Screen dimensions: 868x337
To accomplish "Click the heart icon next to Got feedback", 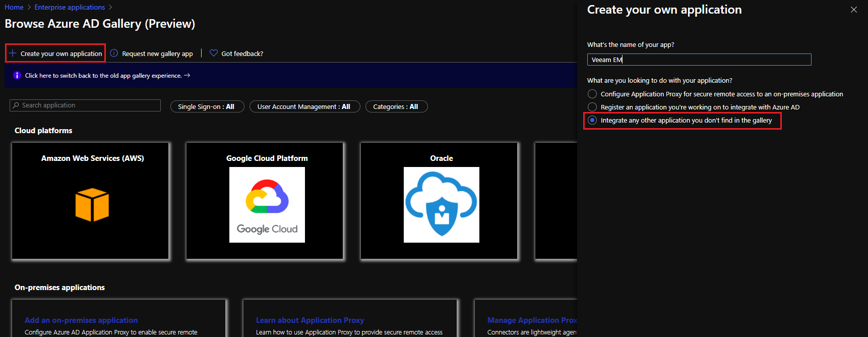I will coord(214,53).
